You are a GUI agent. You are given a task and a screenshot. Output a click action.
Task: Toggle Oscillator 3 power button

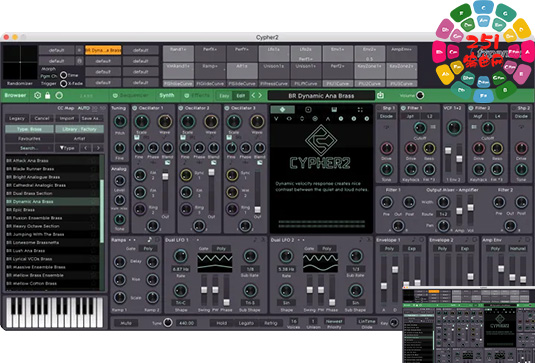[x=227, y=108]
